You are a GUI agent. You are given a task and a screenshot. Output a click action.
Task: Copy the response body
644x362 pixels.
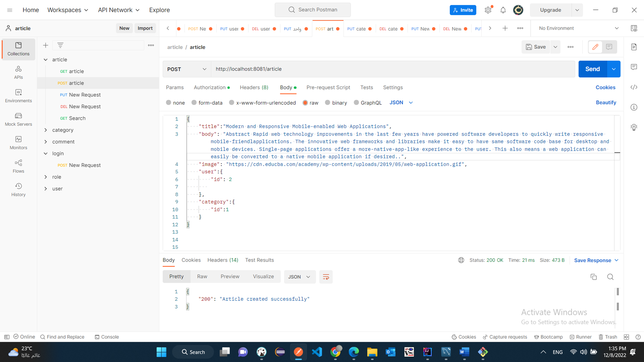click(594, 277)
